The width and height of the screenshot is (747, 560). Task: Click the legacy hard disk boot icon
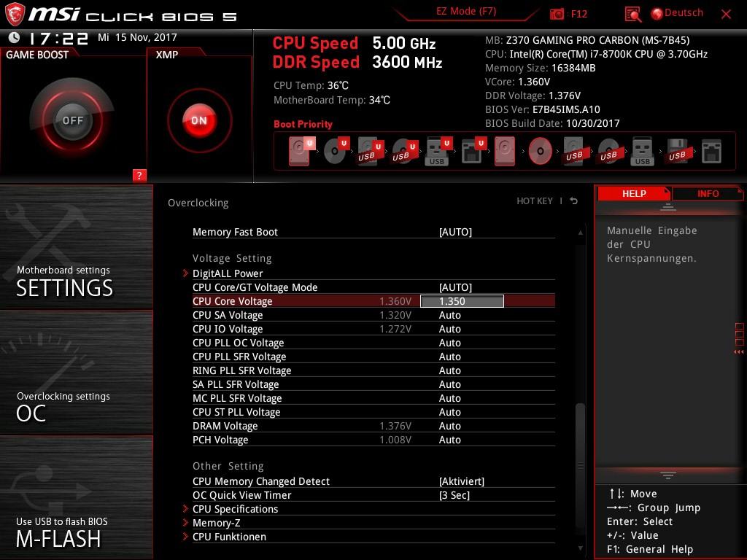[x=505, y=151]
